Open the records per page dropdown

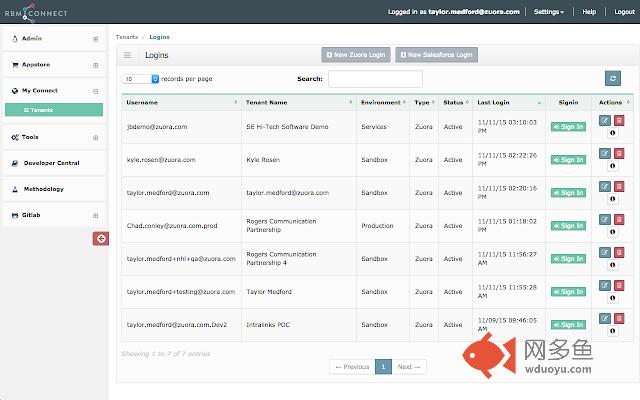point(140,79)
